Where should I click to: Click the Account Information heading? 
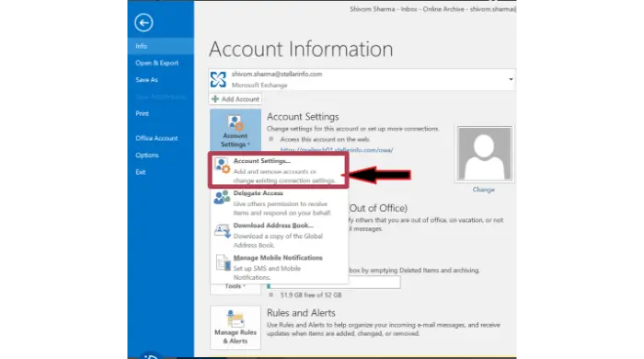(x=301, y=50)
